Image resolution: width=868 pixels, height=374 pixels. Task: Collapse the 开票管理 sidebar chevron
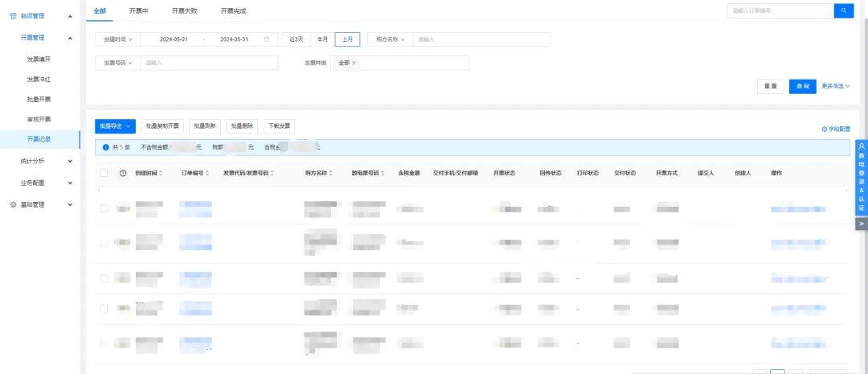(x=70, y=39)
